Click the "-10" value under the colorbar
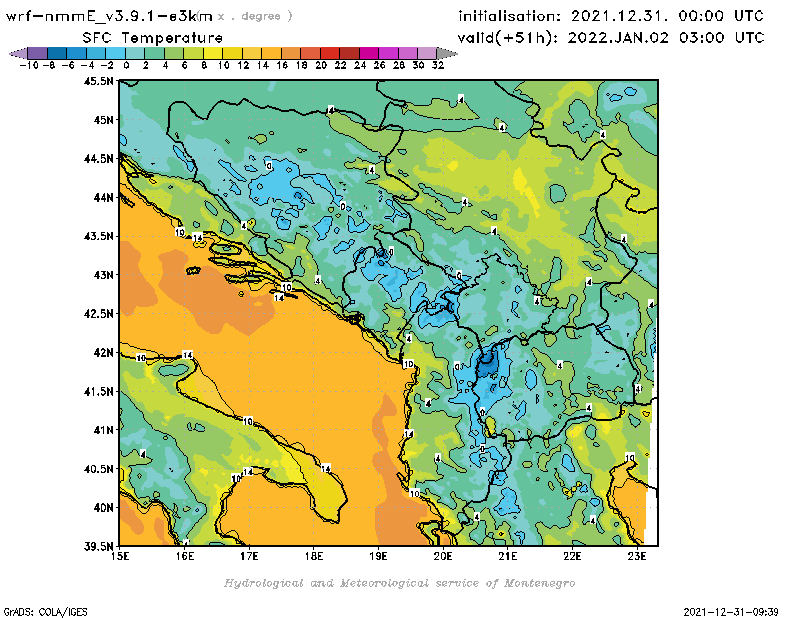The height and width of the screenshot is (618, 800). 29,66
